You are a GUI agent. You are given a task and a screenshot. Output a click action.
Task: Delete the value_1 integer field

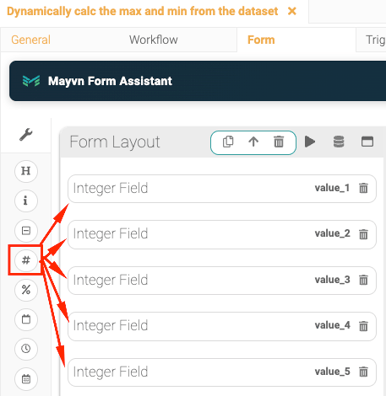363,188
